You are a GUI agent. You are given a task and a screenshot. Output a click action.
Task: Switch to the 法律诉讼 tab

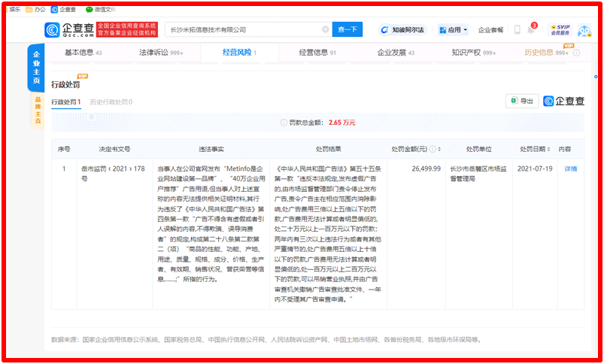(161, 53)
